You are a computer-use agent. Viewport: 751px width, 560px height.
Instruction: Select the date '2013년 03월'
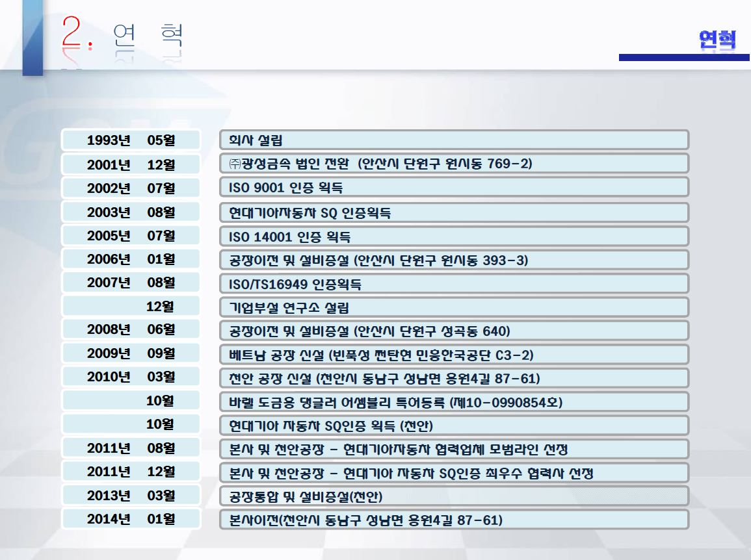[x=131, y=496]
